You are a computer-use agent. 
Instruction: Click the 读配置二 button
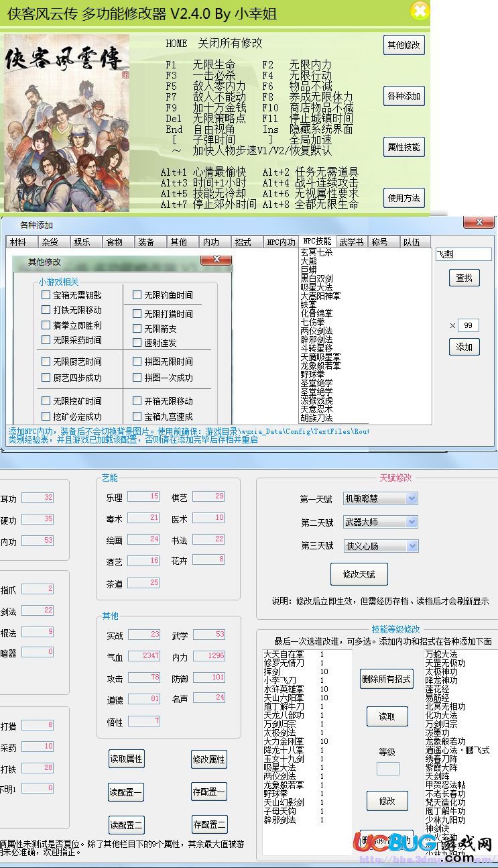pyautogui.click(x=126, y=824)
